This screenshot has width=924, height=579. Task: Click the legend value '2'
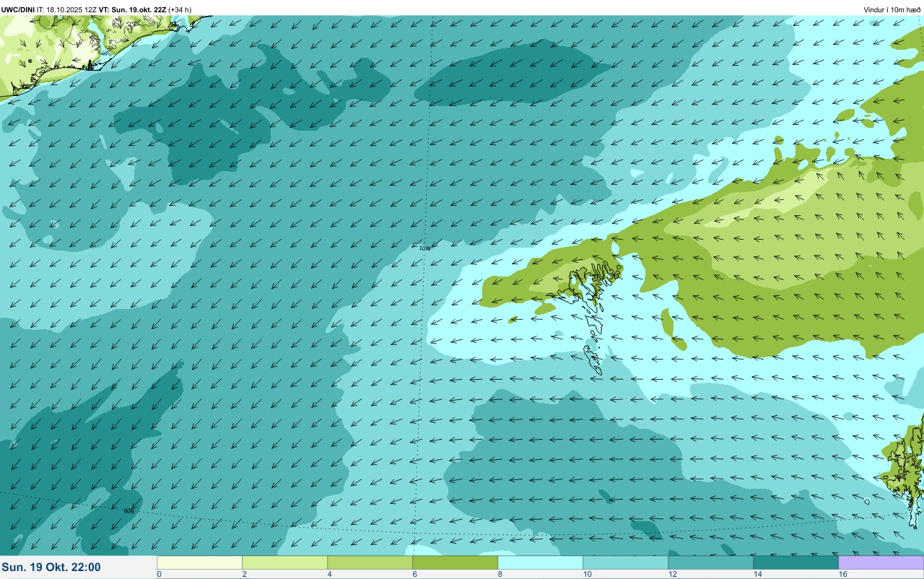pyautogui.click(x=244, y=574)
